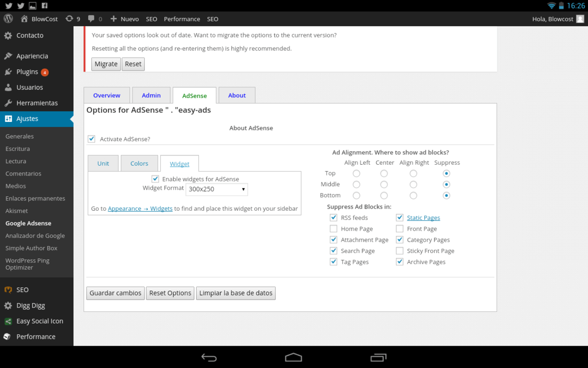Tap the first Twitter notification icon

tap(9, 6)
